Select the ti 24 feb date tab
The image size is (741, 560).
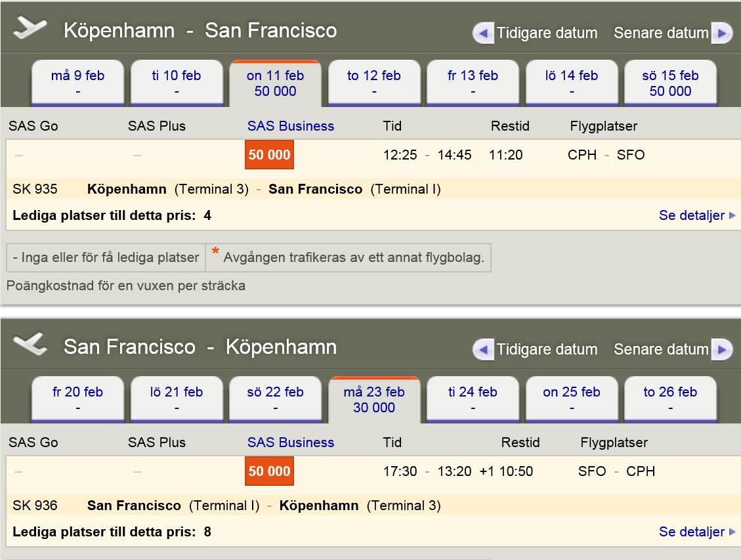pos(473,398)
